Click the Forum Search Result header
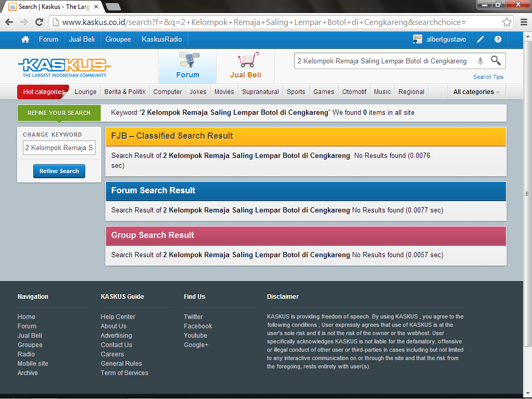 pyautogui.click(x=306, y=191)
